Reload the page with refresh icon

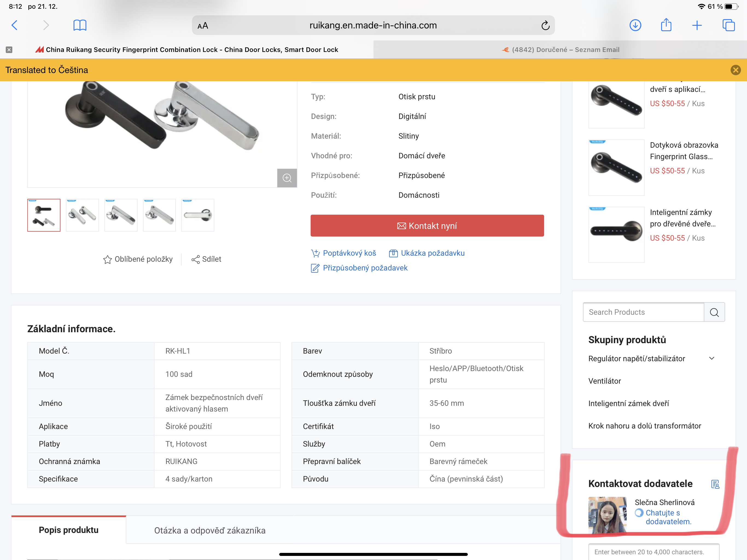pyautogui.click(x=545, y=26)
